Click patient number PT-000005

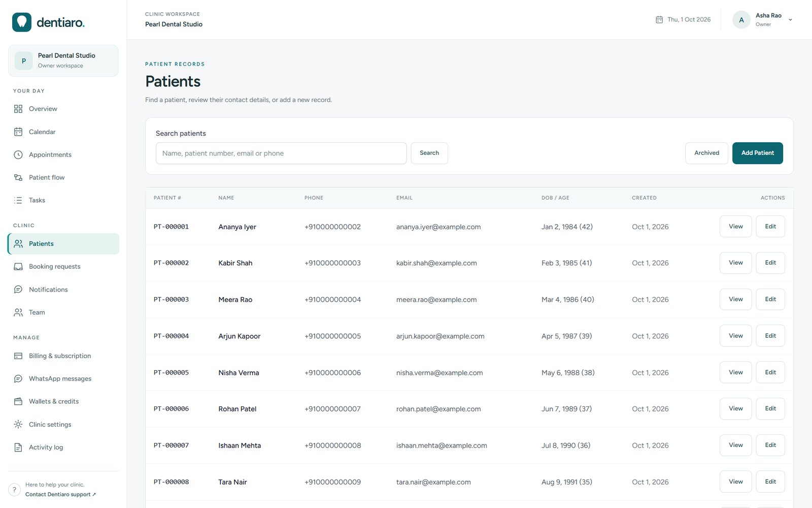pos(171,372)
